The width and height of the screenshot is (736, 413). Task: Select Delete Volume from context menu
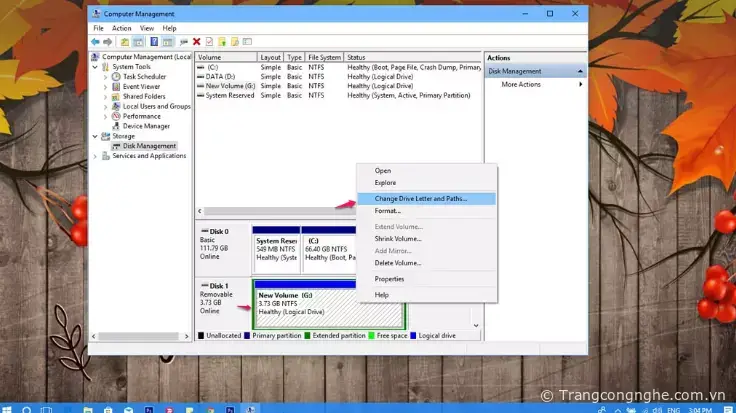coord(398,262)
